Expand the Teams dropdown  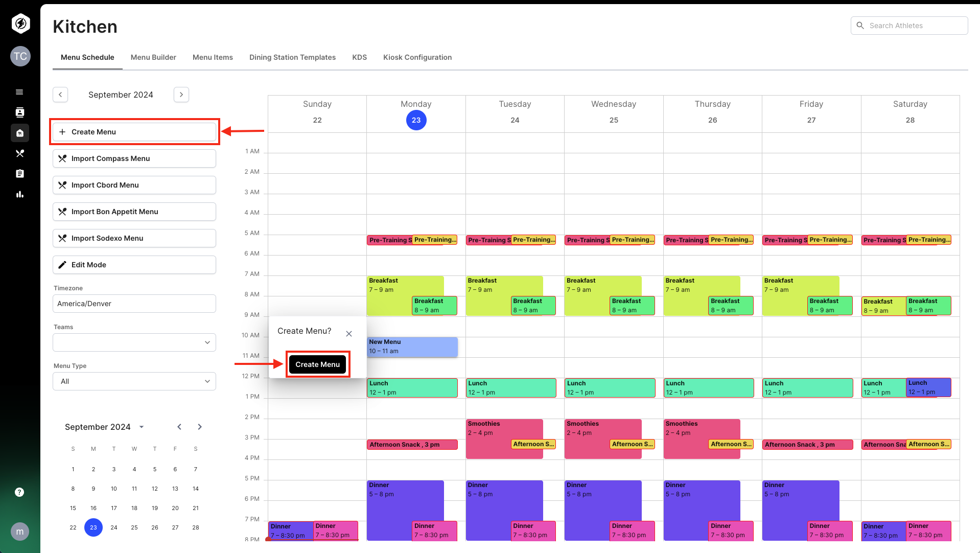click(134, 342)
